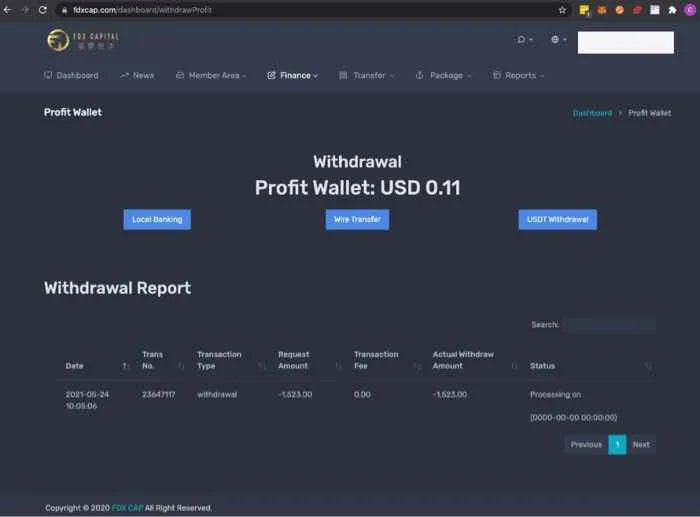The image size is (700, 517).
Task: Open the chat notifications icon dropdown
Action: (525, 39)
